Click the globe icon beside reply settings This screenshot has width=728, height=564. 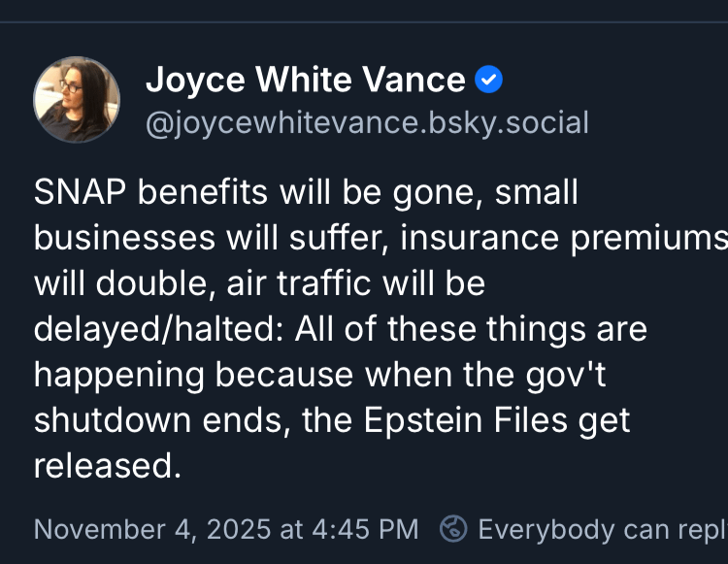(453, 529)
